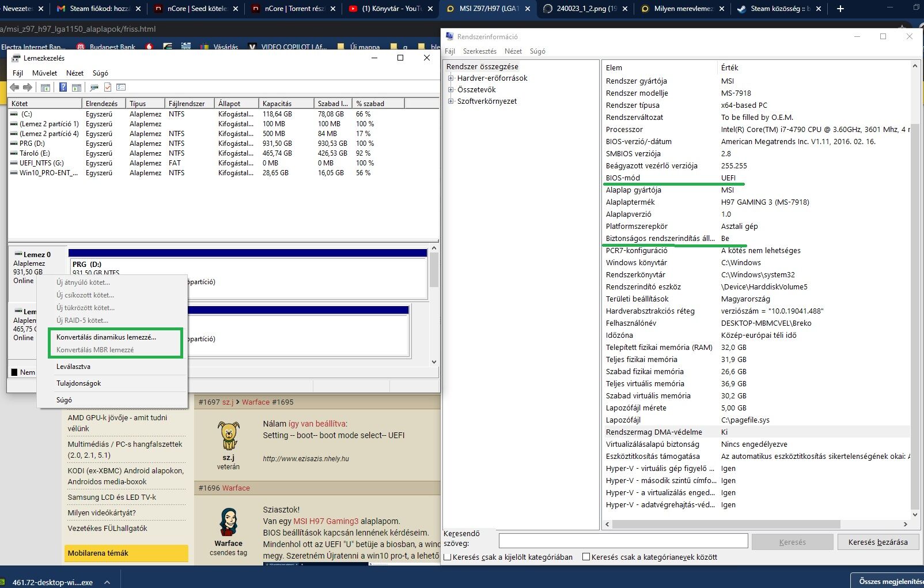Open the 'MSI H97 Gaming3' link
The image size is (924, 588).
325,521
